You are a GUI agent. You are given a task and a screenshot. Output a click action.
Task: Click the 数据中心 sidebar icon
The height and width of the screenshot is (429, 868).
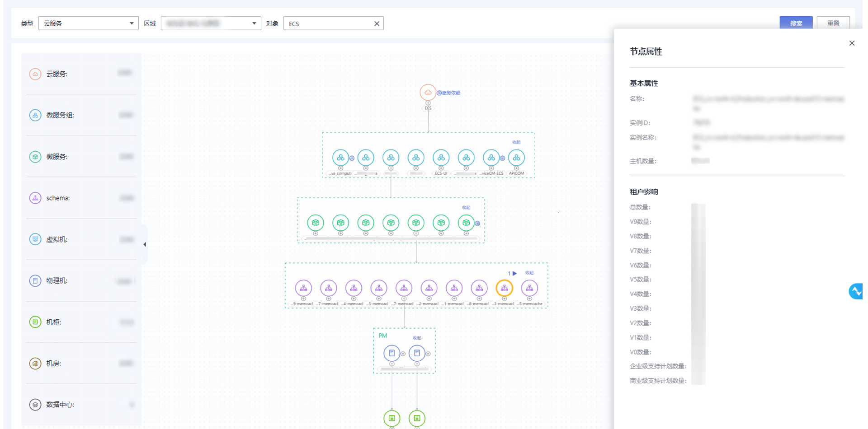click(x=35, y=405)
